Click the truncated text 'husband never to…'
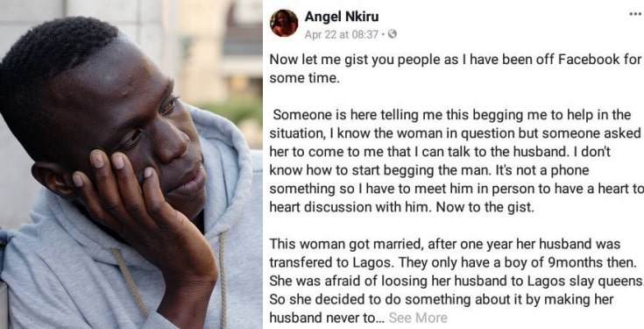The image size is (644, 329). [x=328, y=318]
